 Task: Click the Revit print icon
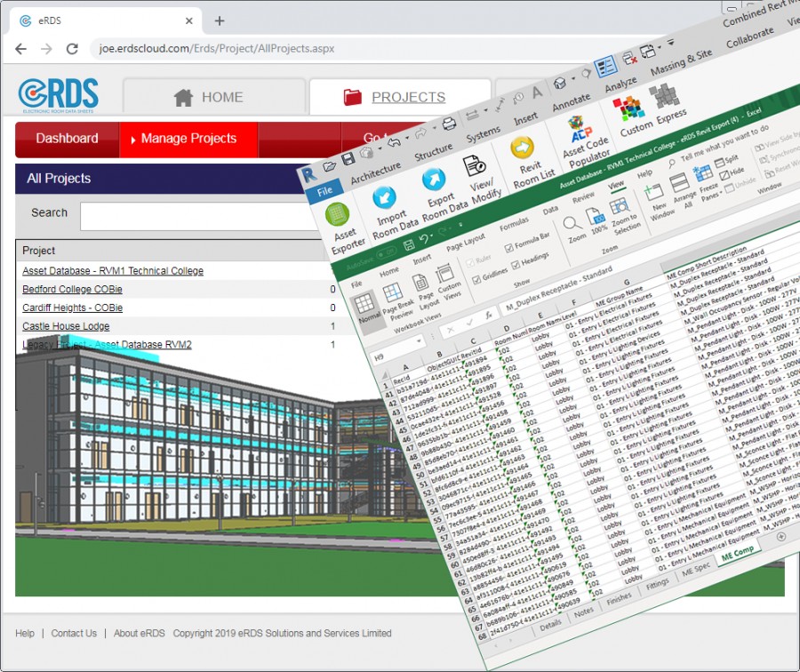click(449, 123)
